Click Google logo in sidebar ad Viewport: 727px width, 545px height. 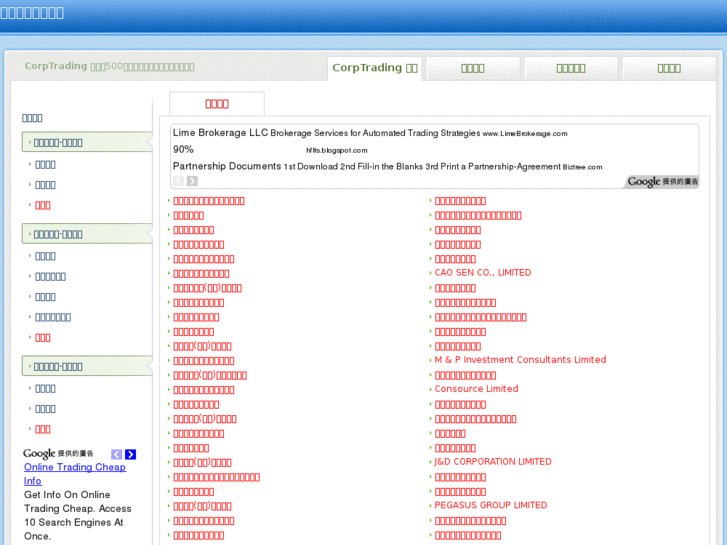(x=40, y=454)
